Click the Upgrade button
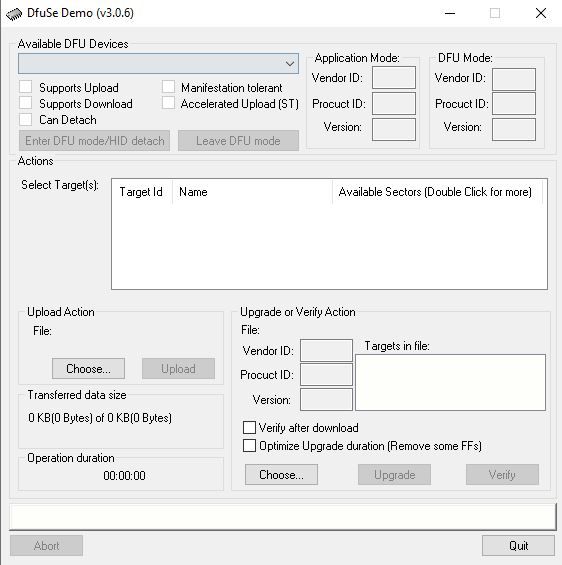 (x=394, y=475)
